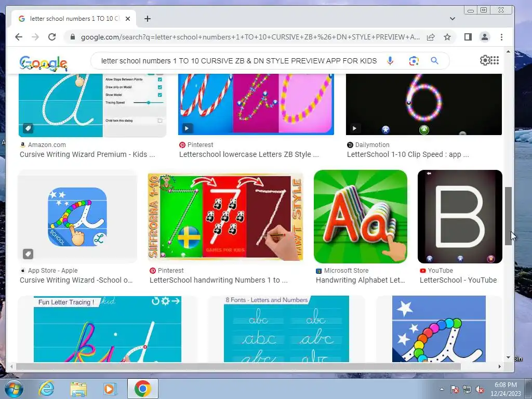Click the YouTube source label
Image resolution: width=532 pixels, height=399 pixels.
pos(440,271)
